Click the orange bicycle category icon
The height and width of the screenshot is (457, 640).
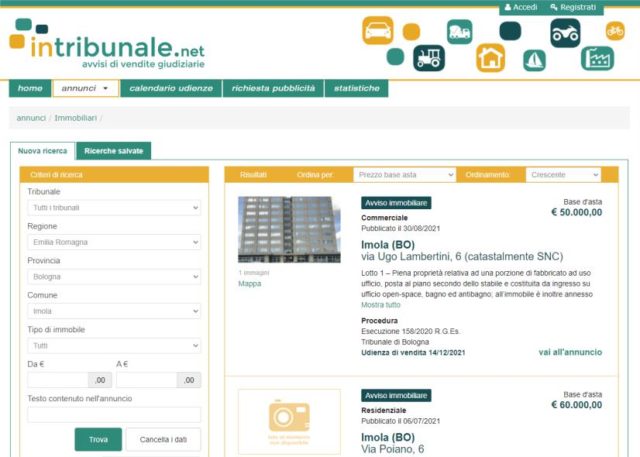coord(615,31)
